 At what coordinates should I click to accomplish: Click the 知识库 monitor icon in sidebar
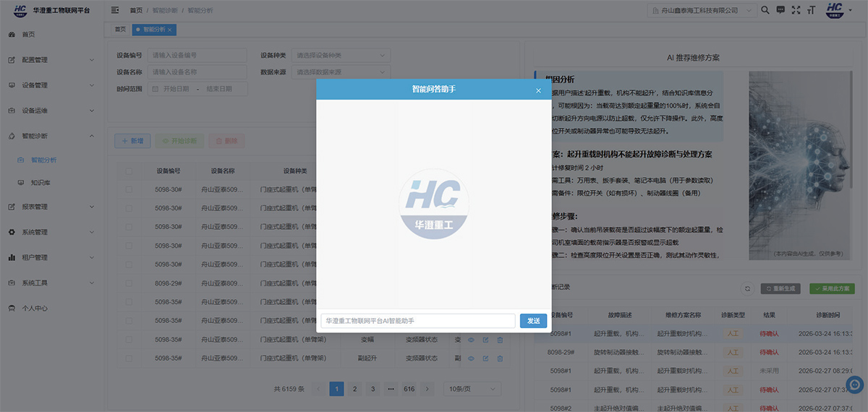coord(21,183)
